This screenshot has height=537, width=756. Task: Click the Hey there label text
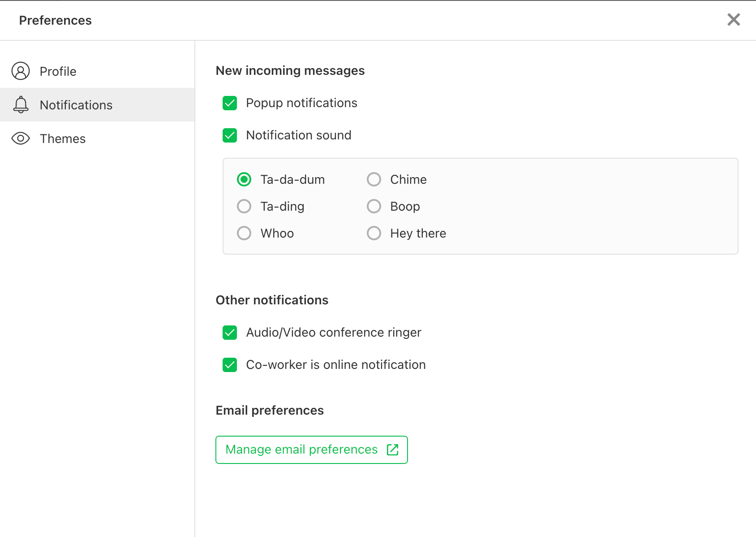tap(418, 234)
